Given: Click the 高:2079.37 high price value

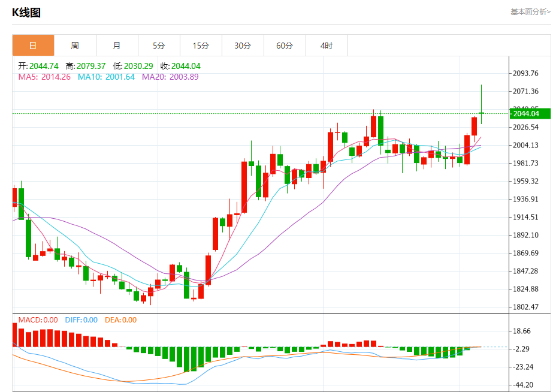Looking at the screenshot, I should (x=86, y=67).
